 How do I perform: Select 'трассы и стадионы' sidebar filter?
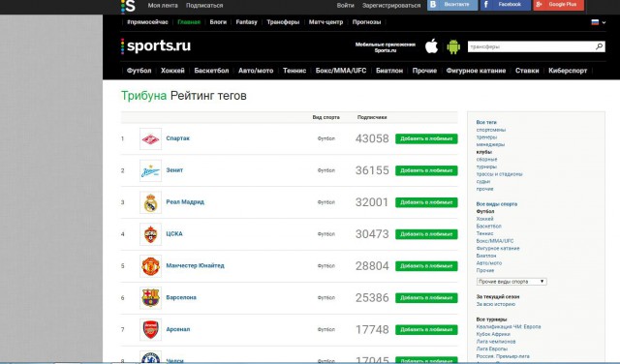(499, 174)
